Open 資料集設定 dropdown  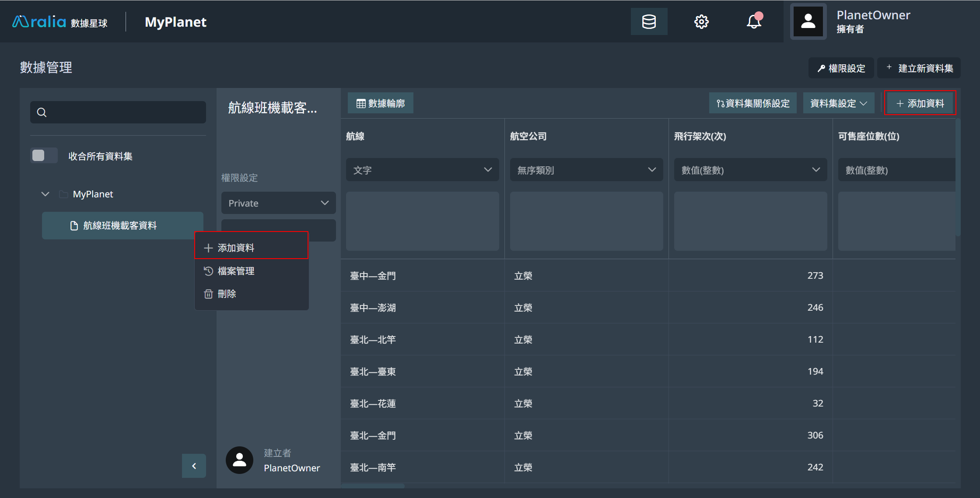[x=839, y=103]
